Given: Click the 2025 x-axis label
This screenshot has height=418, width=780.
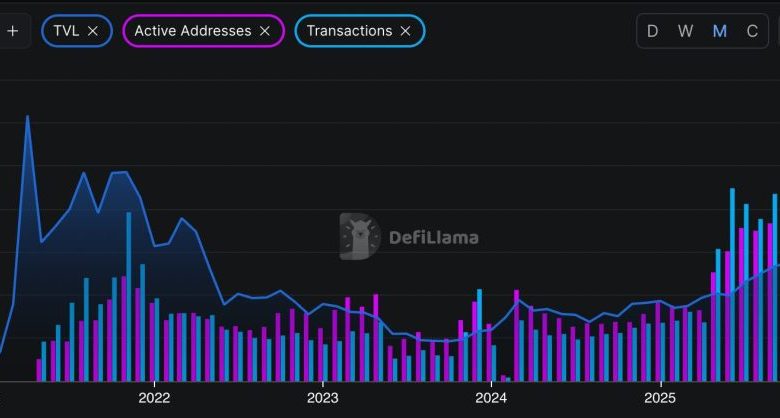Looking at the screenshot, I should pos(660,397).
